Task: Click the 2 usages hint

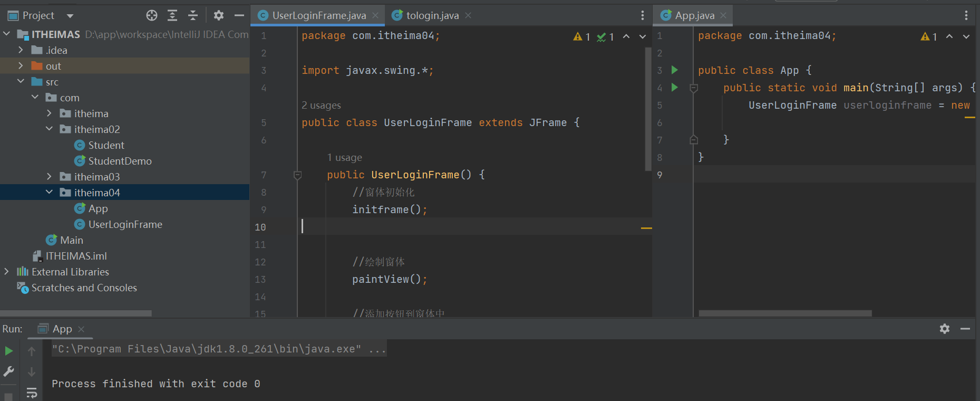Action: [321, 106]
